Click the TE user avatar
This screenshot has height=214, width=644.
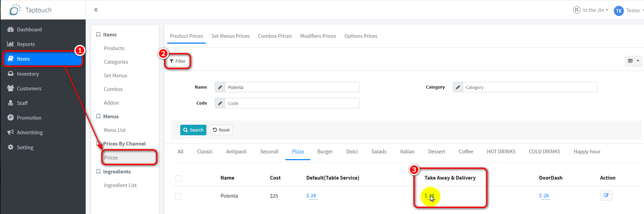click(x=618, y=11)
